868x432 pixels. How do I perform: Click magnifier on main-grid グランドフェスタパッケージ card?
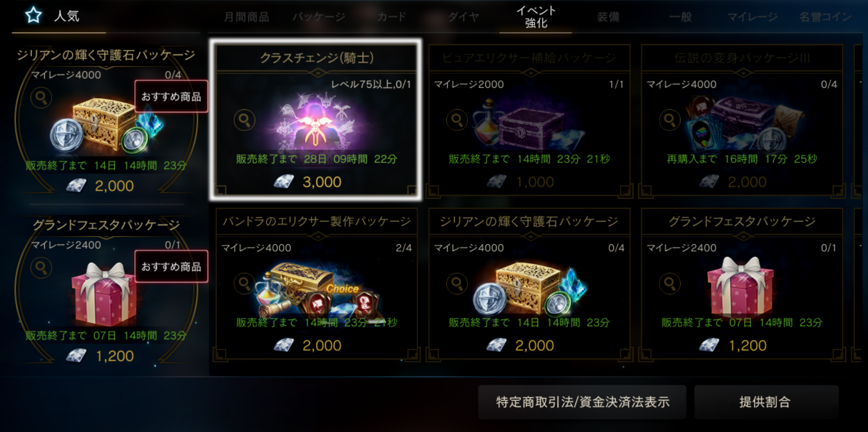pos(670,284)
